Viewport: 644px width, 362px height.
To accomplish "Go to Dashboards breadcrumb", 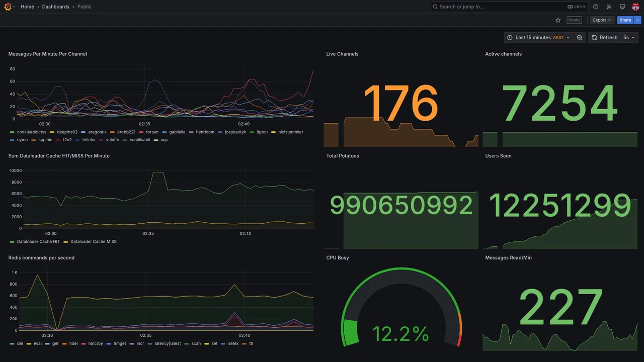I will tap(56, 7).
